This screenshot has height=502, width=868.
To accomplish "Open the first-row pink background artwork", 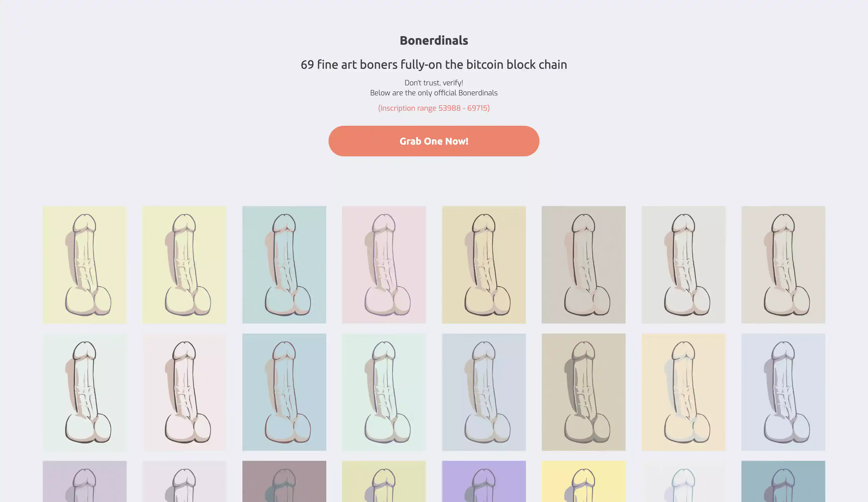I will coord(384,264).
